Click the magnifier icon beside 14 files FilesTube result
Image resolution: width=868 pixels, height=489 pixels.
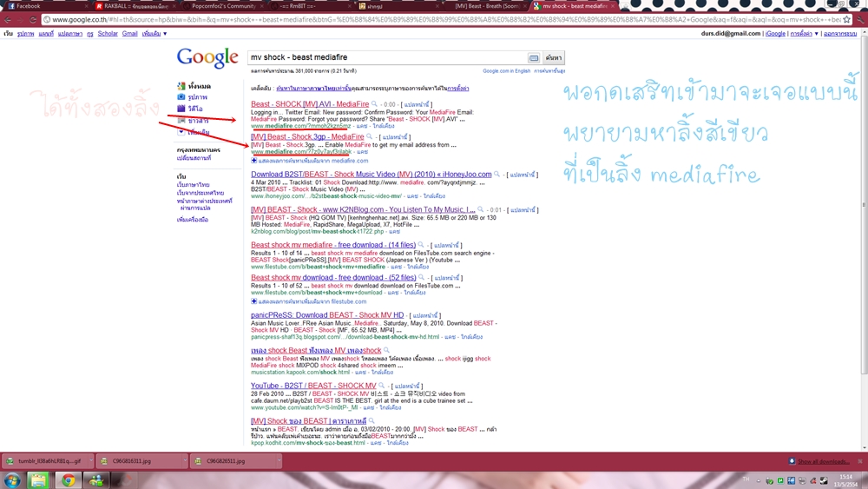click(x=421, y=244)
